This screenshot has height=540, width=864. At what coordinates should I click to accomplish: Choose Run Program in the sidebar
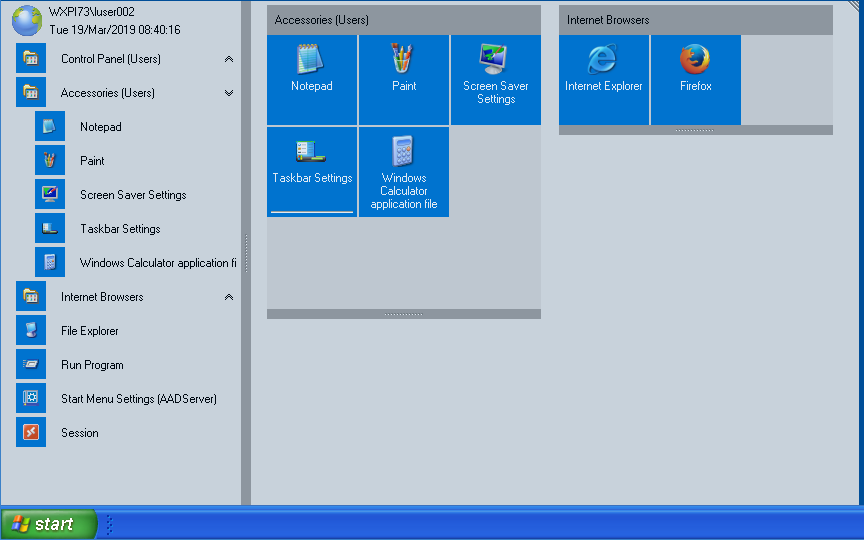pos(92,365)
